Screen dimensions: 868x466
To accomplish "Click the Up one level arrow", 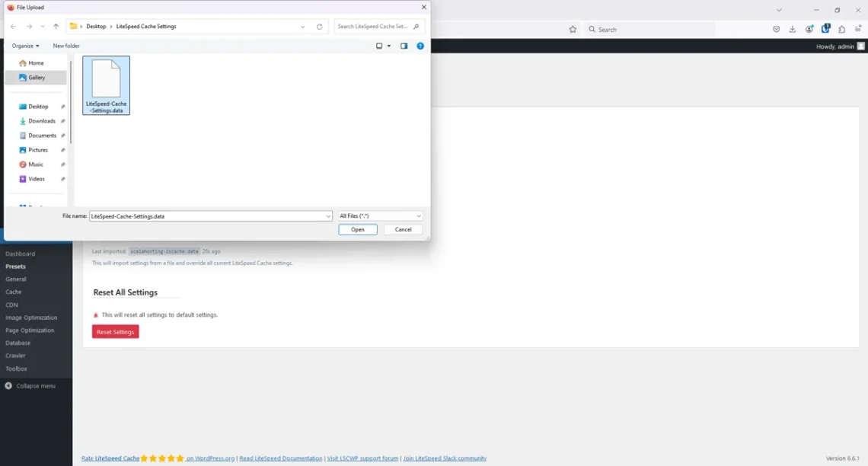I will (x=56, y=27).
